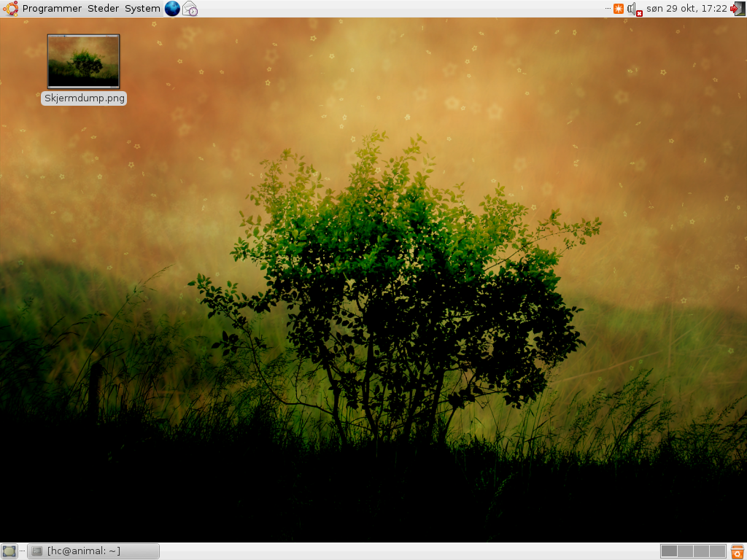Open the orange trash bin
Image resolution: width=747 pixels, height=560 pixels.
pos(737,551)
